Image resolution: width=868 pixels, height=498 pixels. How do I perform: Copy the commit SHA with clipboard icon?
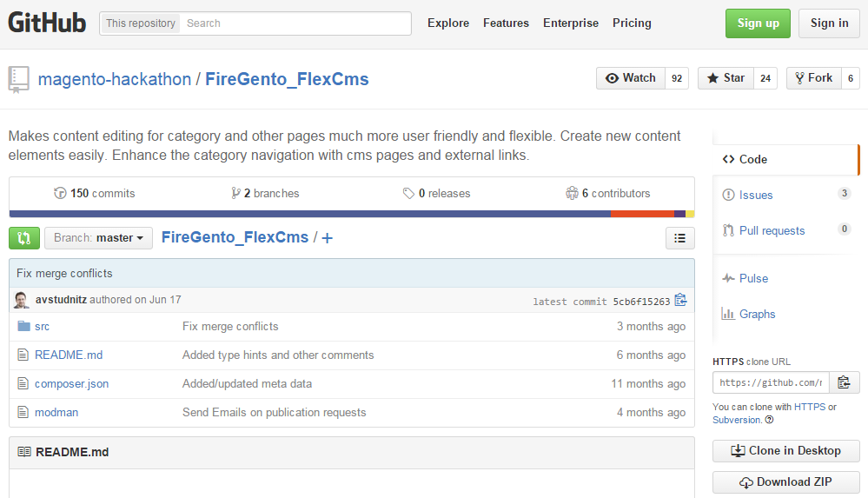[681, 300]
